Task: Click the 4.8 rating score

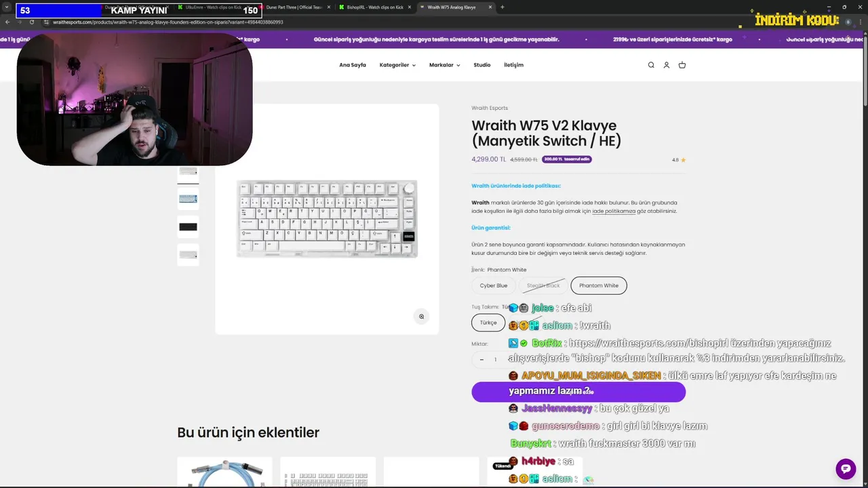Action: click(675, 160)
